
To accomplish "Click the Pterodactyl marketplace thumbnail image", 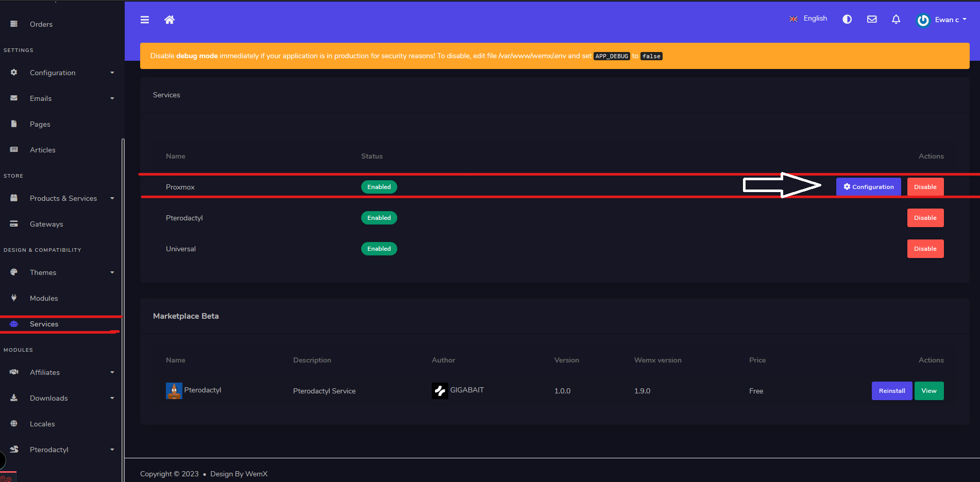I will point(174,391).
